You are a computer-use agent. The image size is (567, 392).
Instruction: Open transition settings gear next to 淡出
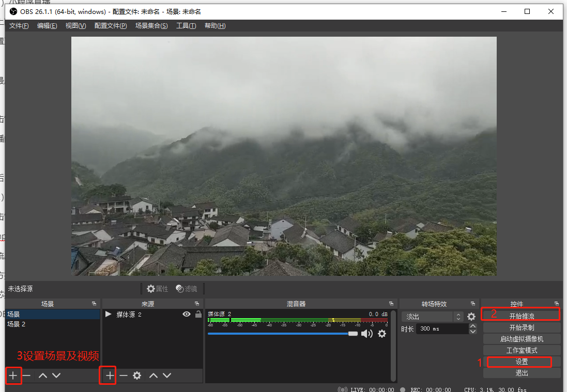(471, 317)
